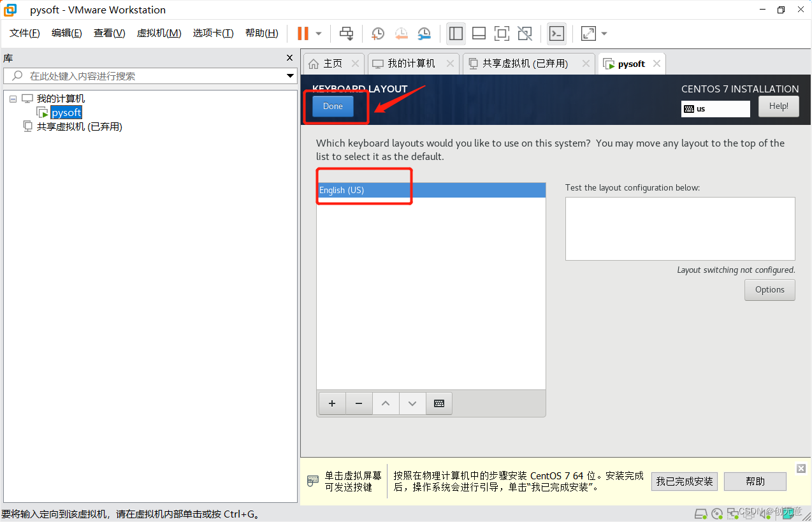Open the 虚拟机(M) menu
The width and height of the screenshot is (812, 522).
pos(159,33)
